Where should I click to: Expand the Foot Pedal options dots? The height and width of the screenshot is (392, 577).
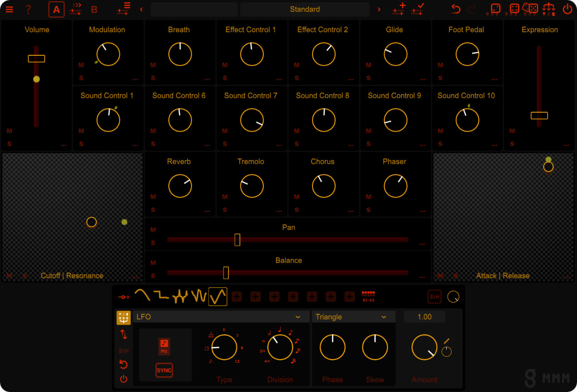coord(495,79)
